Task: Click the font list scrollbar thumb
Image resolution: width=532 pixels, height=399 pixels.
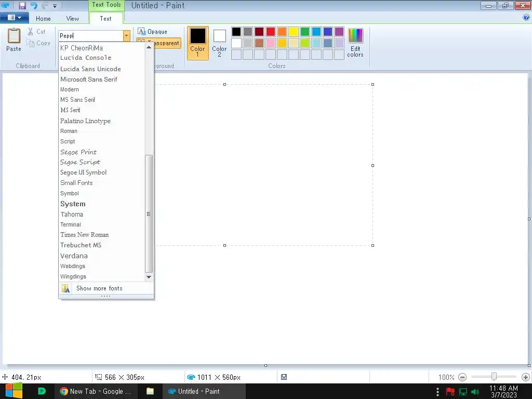Action: coord(149,214)
